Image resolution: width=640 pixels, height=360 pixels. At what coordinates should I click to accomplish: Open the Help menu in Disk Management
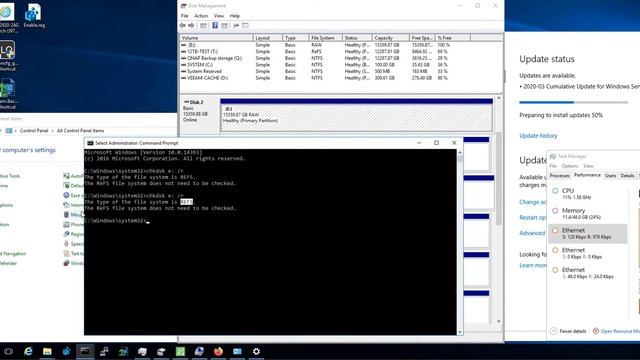tap(235, 16)
